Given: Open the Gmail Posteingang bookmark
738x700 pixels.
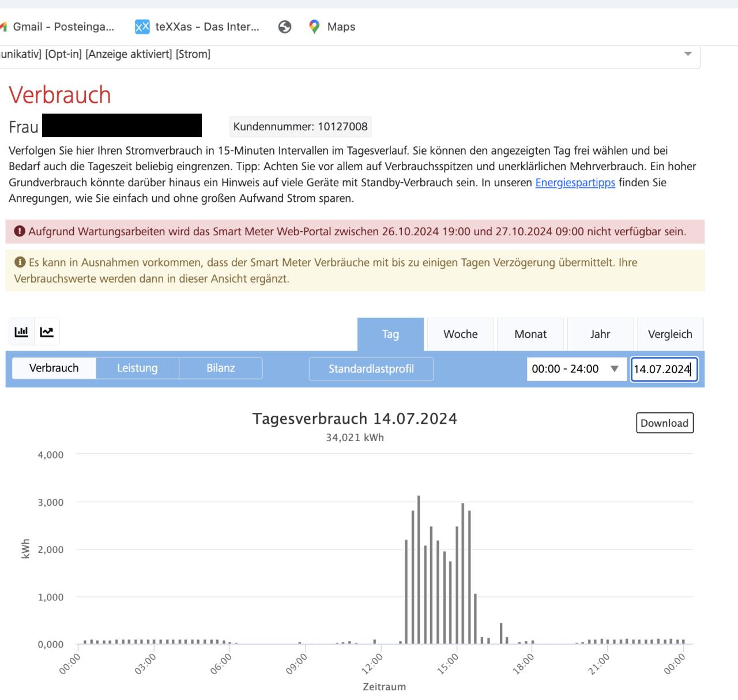Looking at the screenshot, I should pyautogui.click(x=62, y=27).
